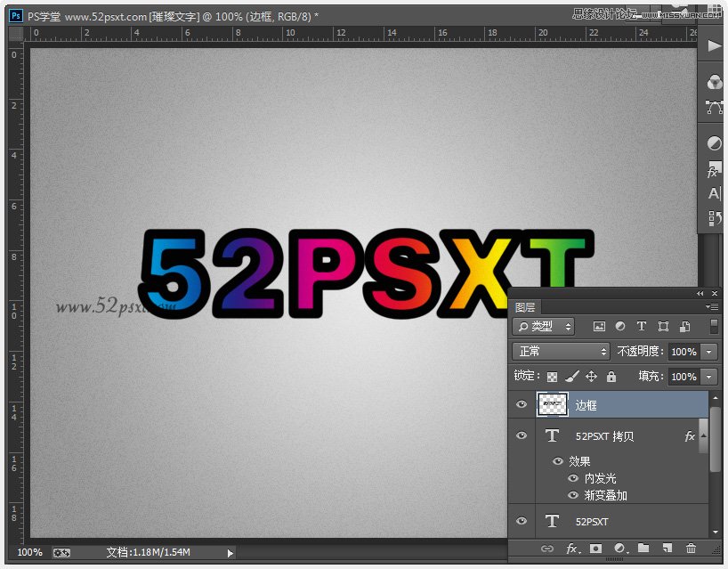
Task: Filter layers by shape layer icon
Action: click(x=663, y=327)
